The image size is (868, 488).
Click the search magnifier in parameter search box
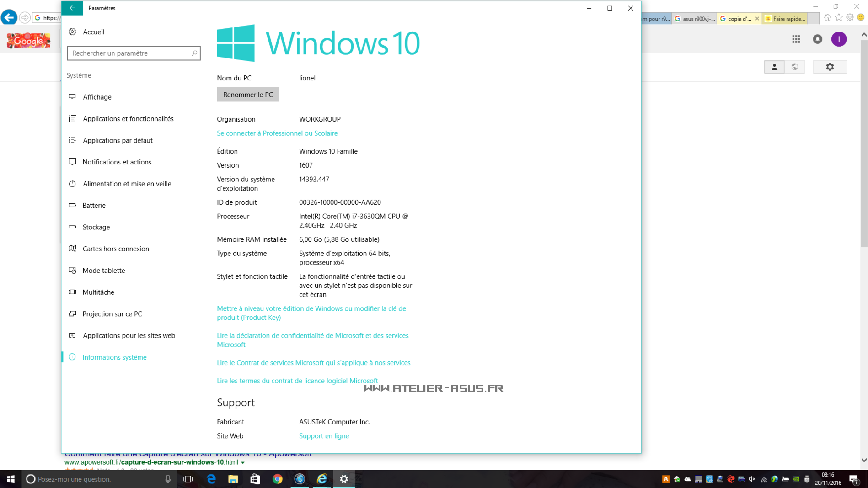(194, 53)
